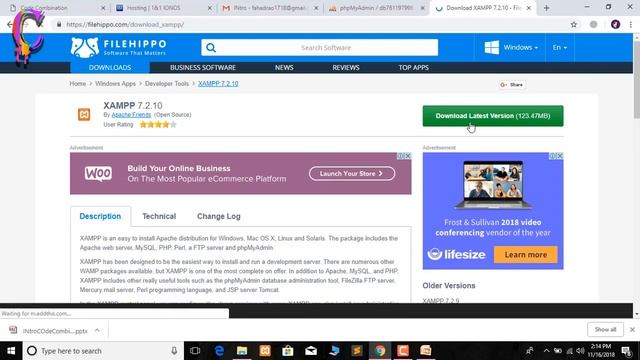Screen dimensions: 640x360
Task: Open Windows Apps breadcrumb
Action: (x=116, y=84)
